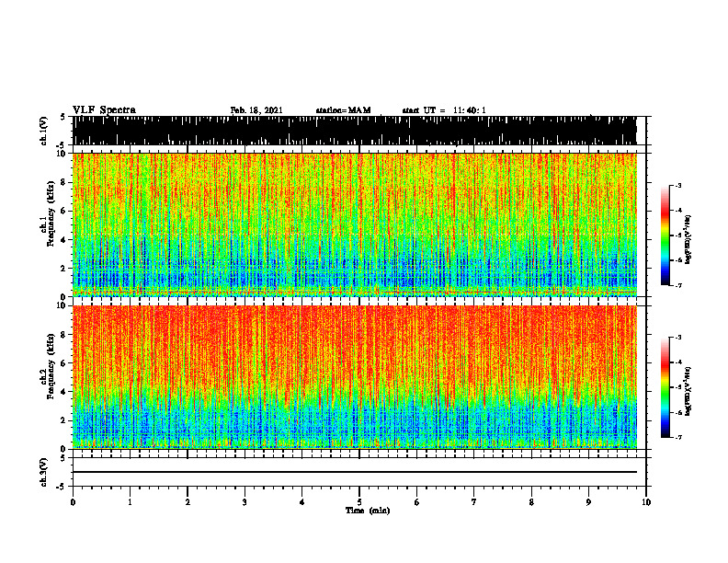This screenshot has height=563, width=728.
Task: Click the '-7' tick on ch.2 colorbar
Action: 677,437
